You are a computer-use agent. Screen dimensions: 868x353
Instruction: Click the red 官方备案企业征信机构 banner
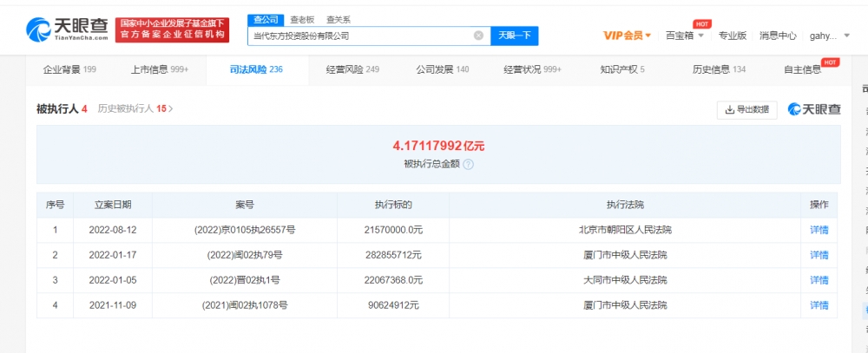tap(172, 29)
